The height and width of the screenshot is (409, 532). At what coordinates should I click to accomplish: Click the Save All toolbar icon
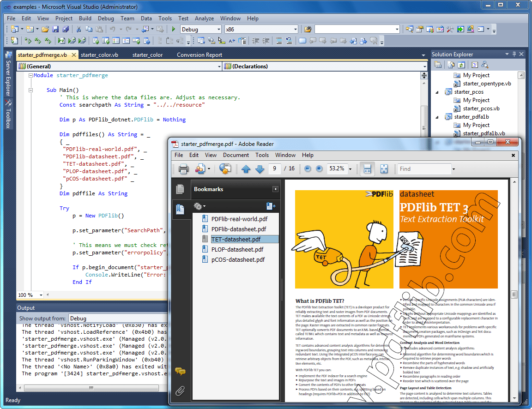point(65,29)
